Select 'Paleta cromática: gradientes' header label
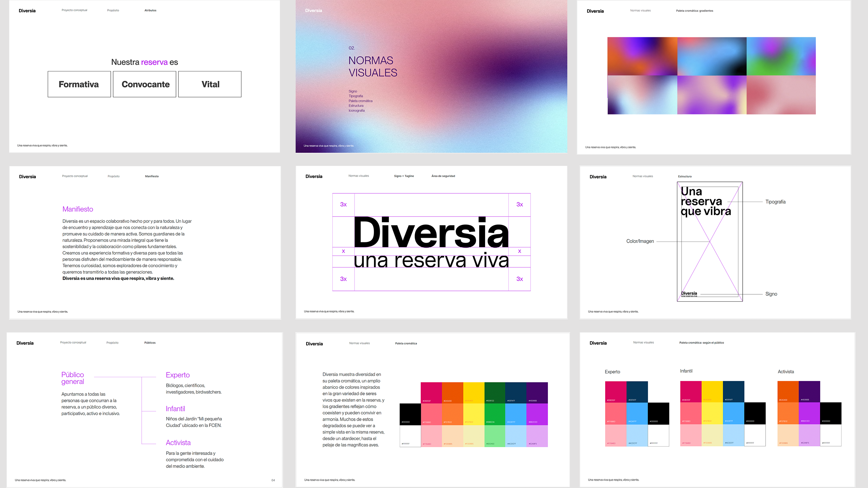The height and width of the screenshot is (488, 868). click(x=694, y=11)
